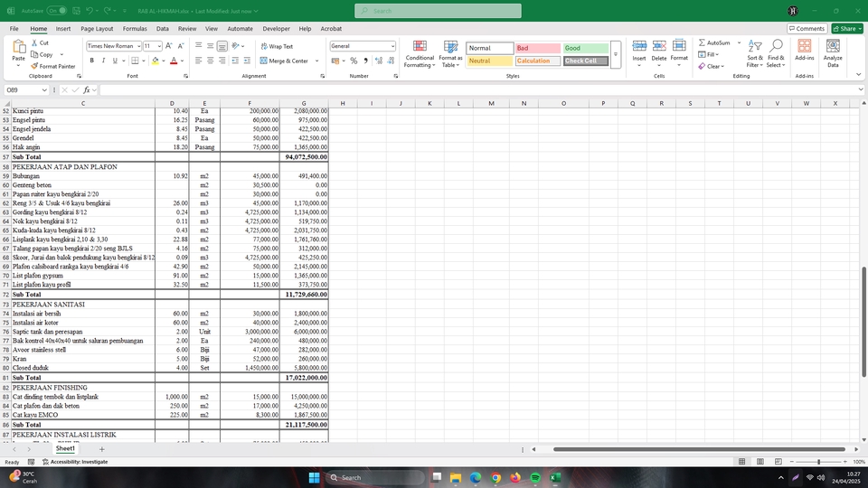Click the borders icon

135,61
